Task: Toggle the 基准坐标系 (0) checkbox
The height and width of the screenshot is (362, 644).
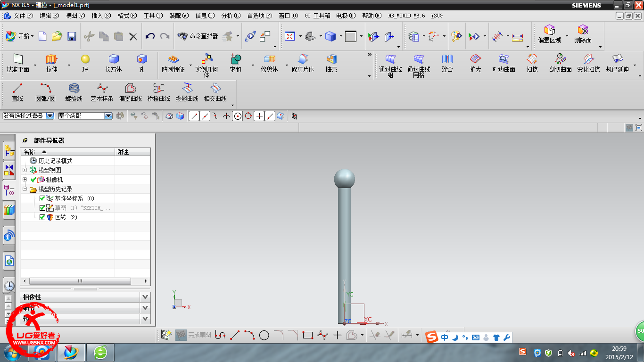Action: [x=42, y=198]
